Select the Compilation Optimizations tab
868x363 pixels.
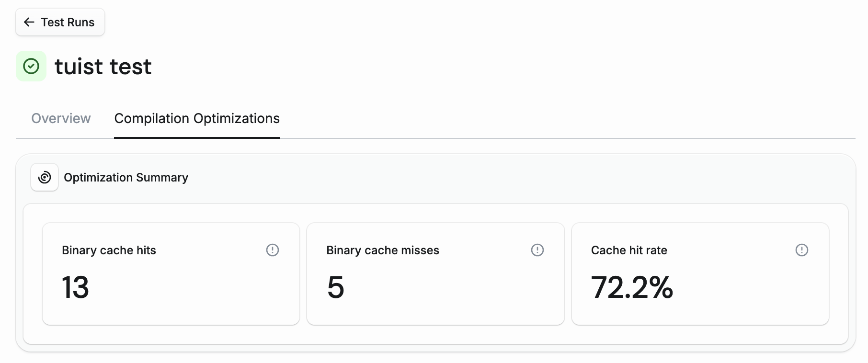tap(196, 118)
